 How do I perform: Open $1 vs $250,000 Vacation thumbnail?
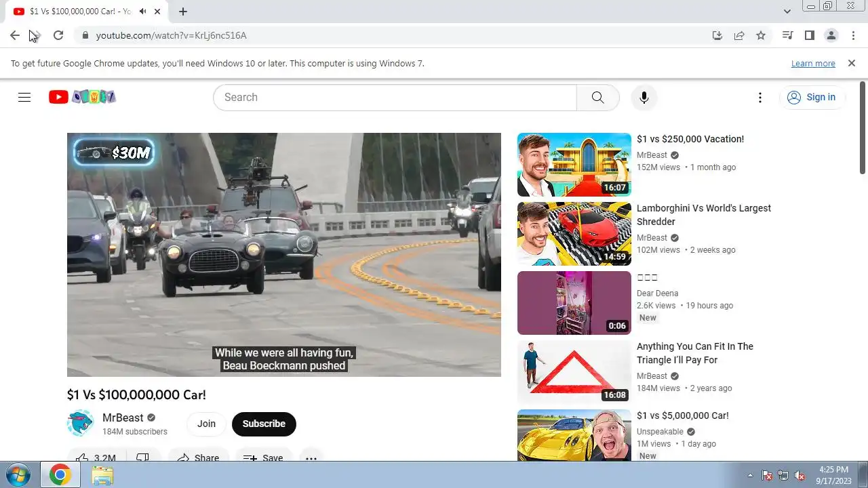click(x=574, y=165)
